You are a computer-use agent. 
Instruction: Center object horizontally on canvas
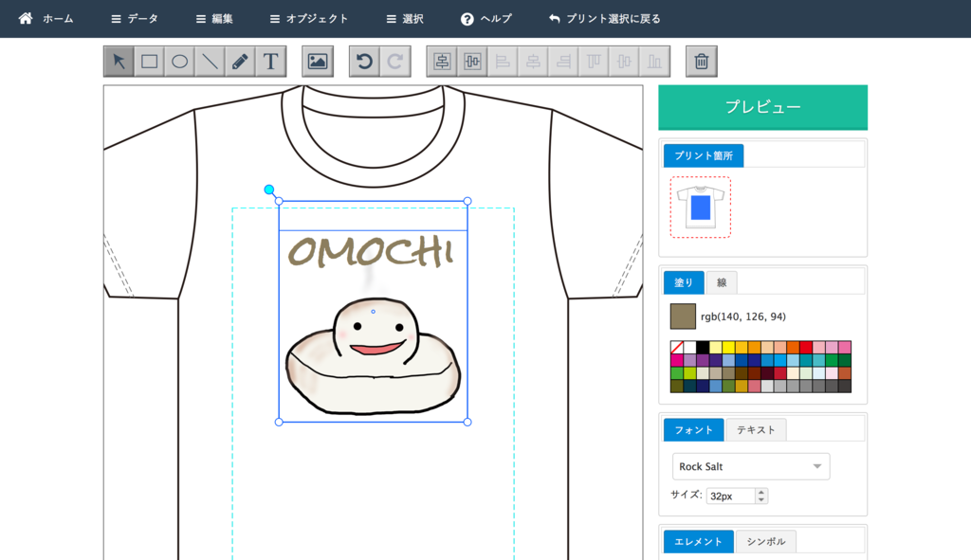tap(442, 62)
